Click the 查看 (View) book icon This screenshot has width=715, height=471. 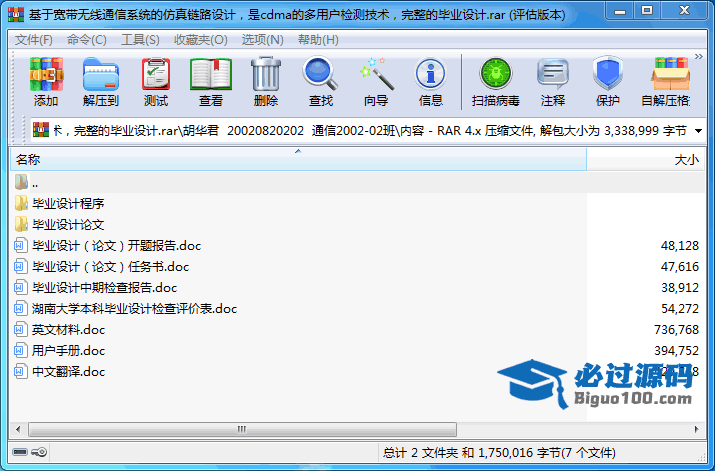click(x=210, y=81)
